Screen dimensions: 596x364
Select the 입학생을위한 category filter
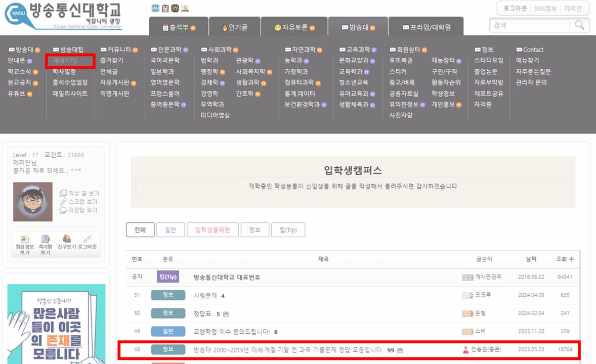213,230
